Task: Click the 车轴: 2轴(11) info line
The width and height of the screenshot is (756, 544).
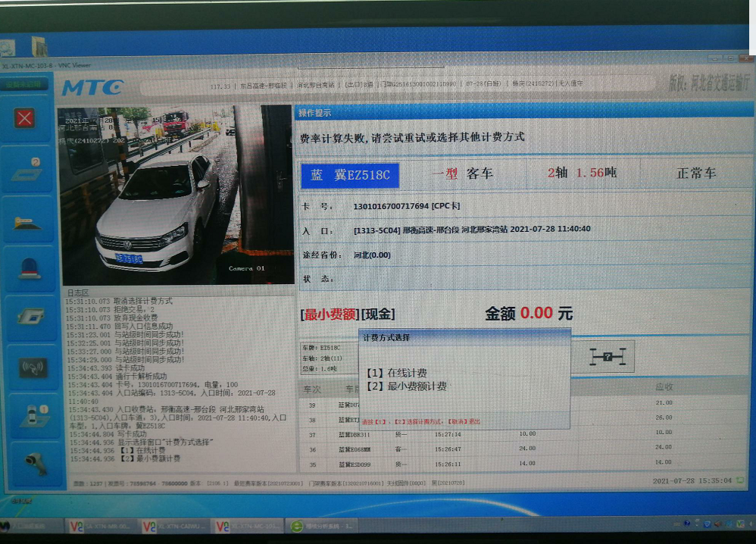Action: [322, 358]
